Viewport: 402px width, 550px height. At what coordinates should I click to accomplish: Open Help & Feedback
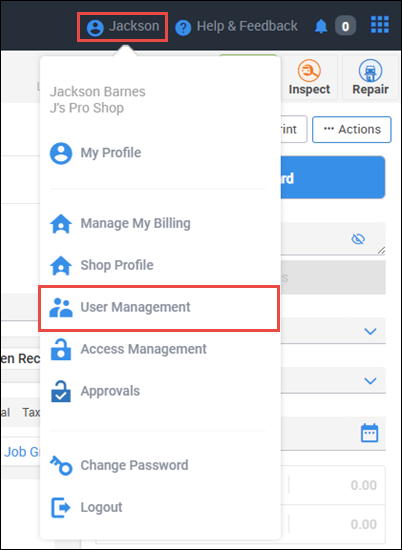[x=236, y=27]
